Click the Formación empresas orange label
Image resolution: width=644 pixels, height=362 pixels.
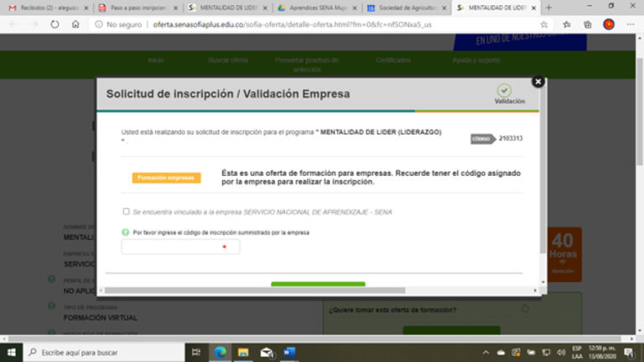167,178
